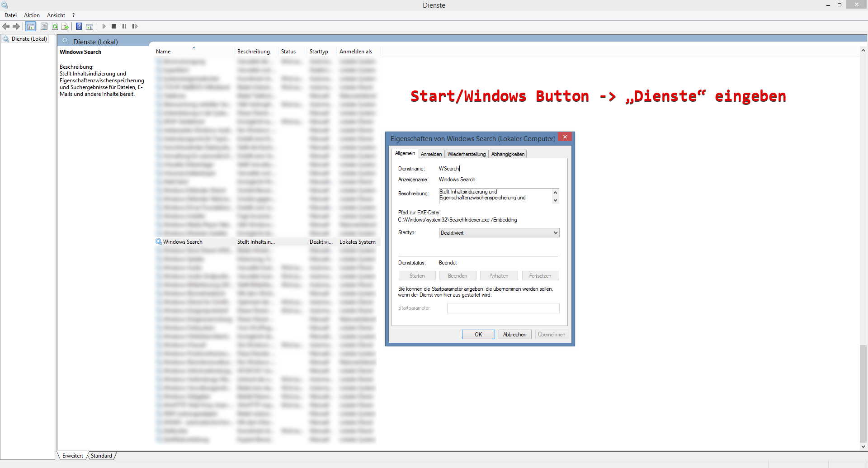This screenshot has width=868, height=468.
Task: Open the Aktion menu
Action: (32, 15)
